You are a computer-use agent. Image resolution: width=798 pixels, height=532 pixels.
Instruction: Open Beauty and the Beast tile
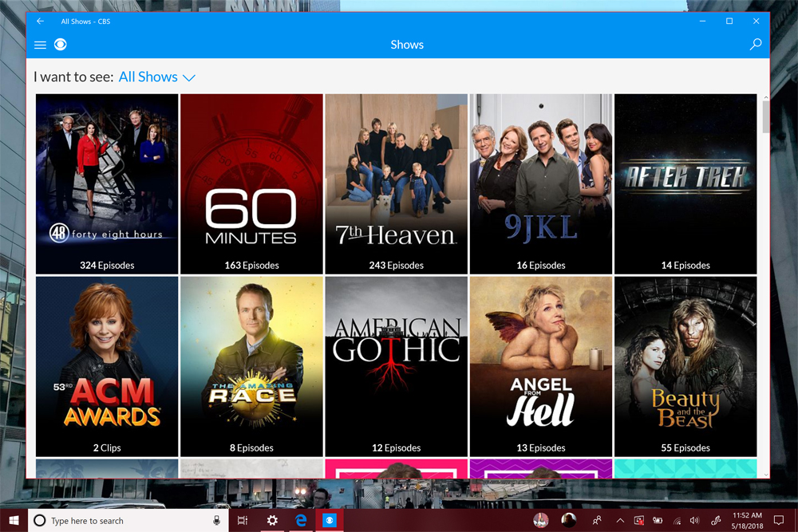[685, 367]
